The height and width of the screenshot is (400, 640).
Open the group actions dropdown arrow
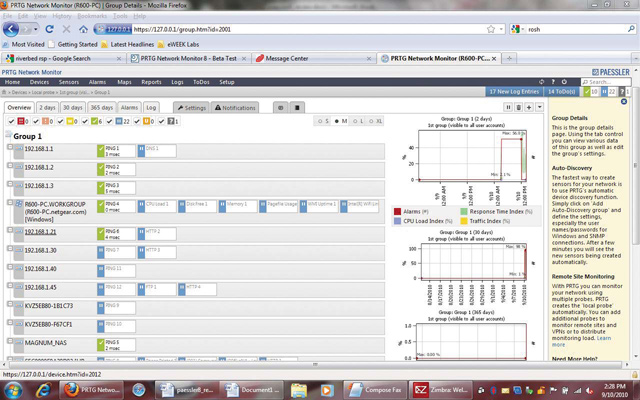540,107
